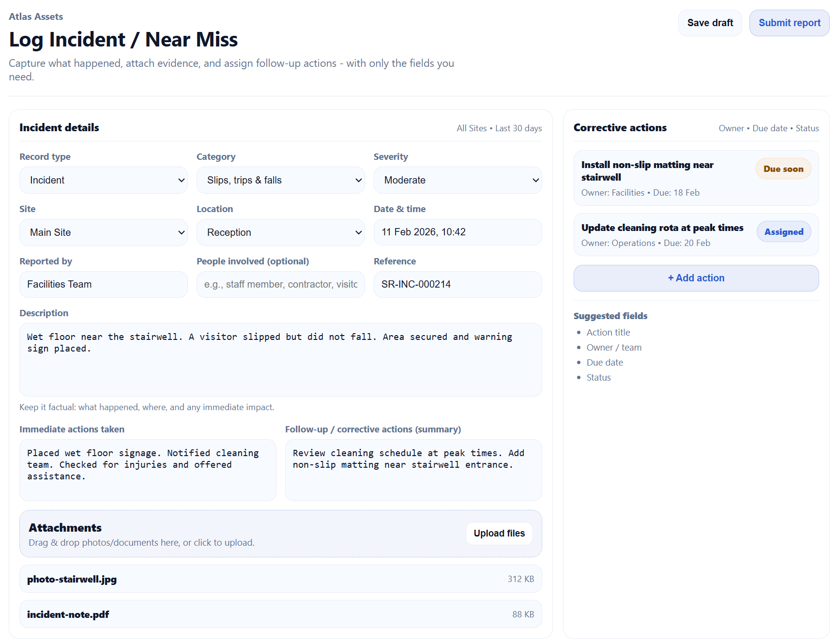Submit the incident report

(x=789, y=23)
